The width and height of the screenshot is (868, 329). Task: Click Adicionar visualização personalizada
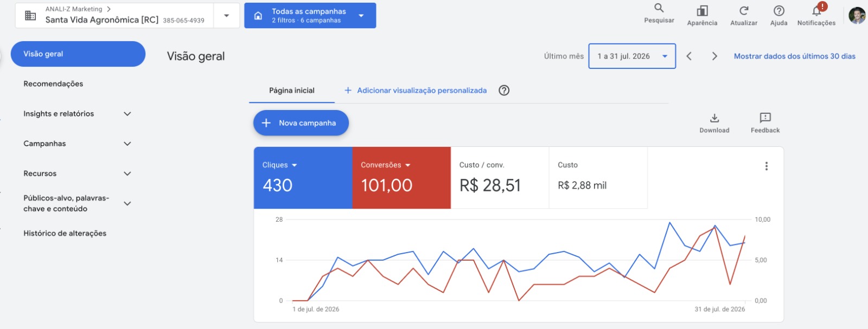416,91
